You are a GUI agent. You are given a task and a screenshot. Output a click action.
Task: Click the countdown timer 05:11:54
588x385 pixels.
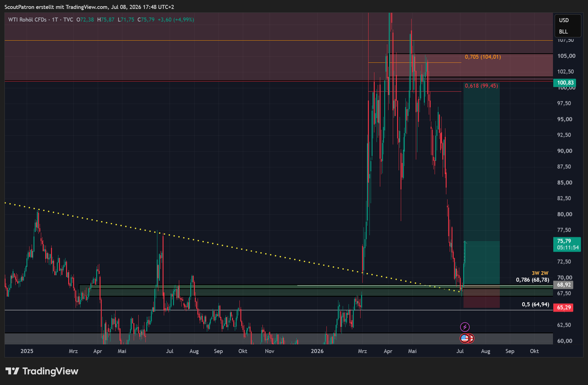click(x=568, y=248)
